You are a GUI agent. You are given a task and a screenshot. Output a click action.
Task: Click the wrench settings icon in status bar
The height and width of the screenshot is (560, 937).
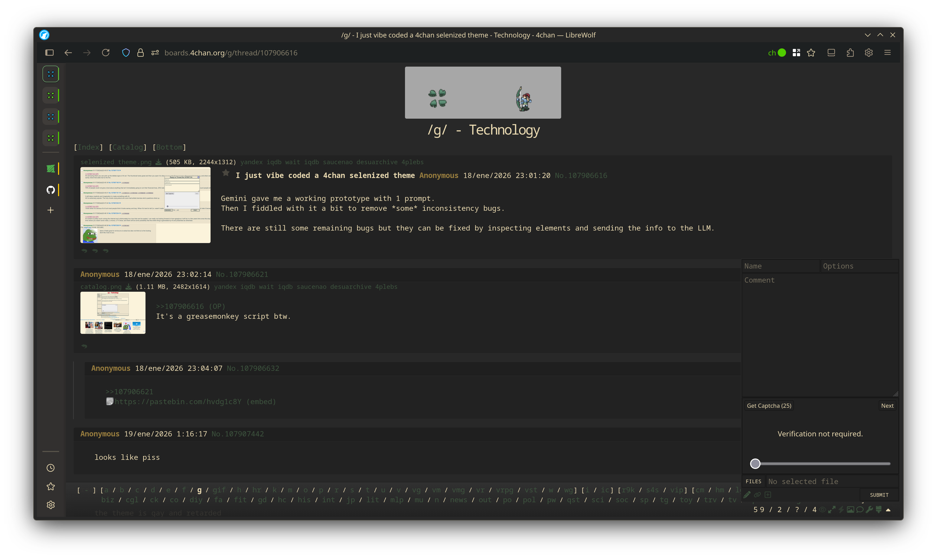[869, 510]
